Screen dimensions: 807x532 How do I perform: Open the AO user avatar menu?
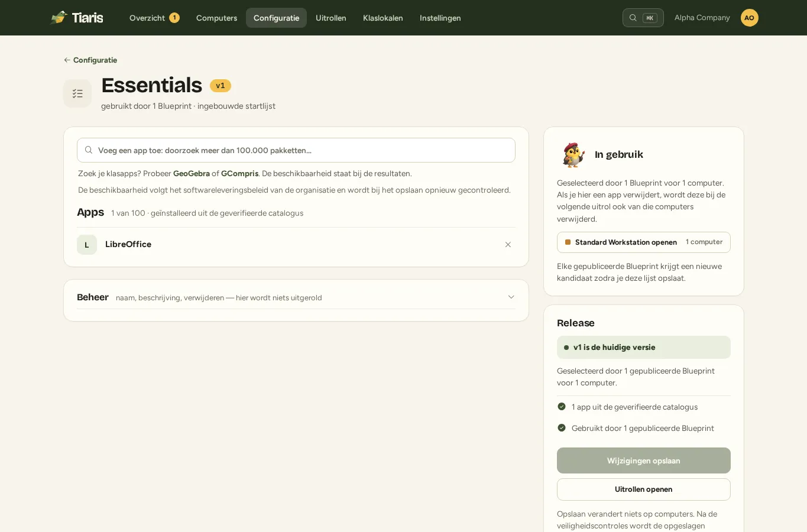[x=749, y=18]
